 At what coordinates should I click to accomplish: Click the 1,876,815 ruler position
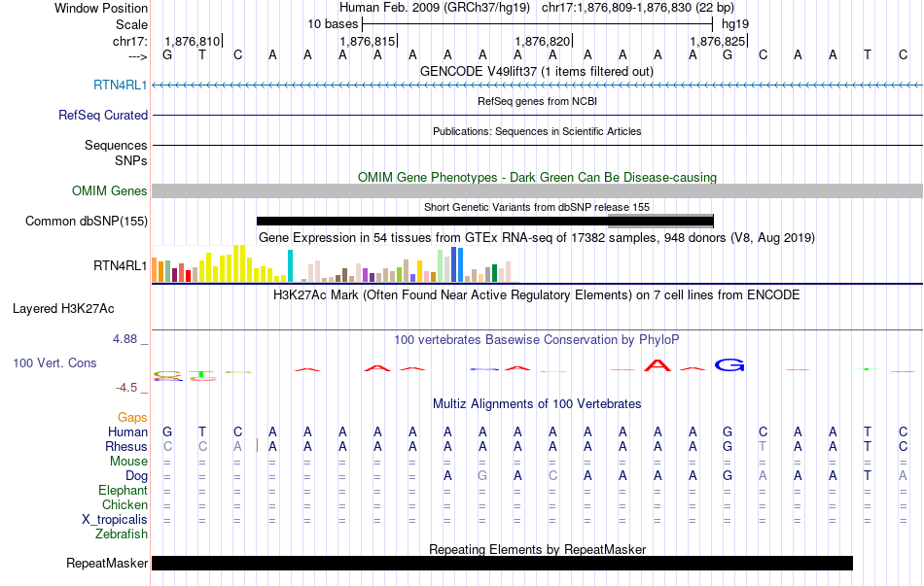click(x=367, y=41)
